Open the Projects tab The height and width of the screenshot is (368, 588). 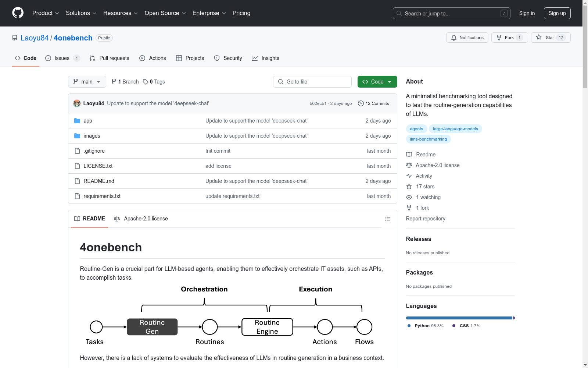pyautogui.click(x=190, y=58)
